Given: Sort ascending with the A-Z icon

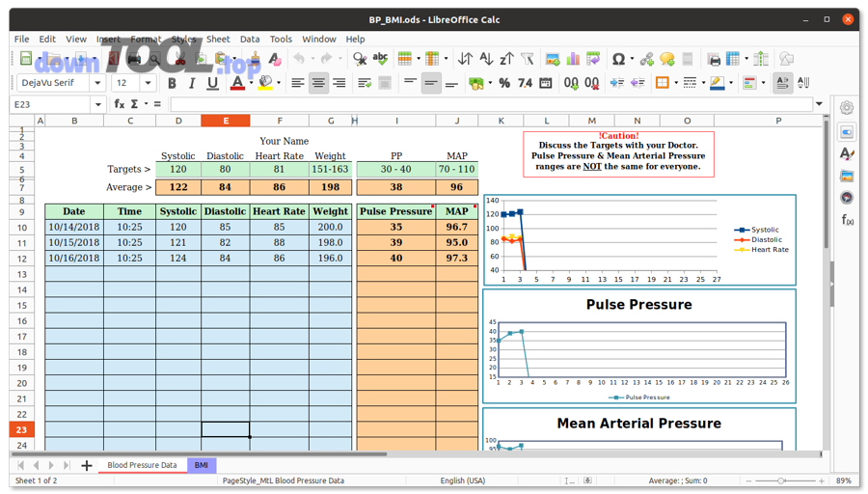Looking at the screenshot, I should (486, 59).
